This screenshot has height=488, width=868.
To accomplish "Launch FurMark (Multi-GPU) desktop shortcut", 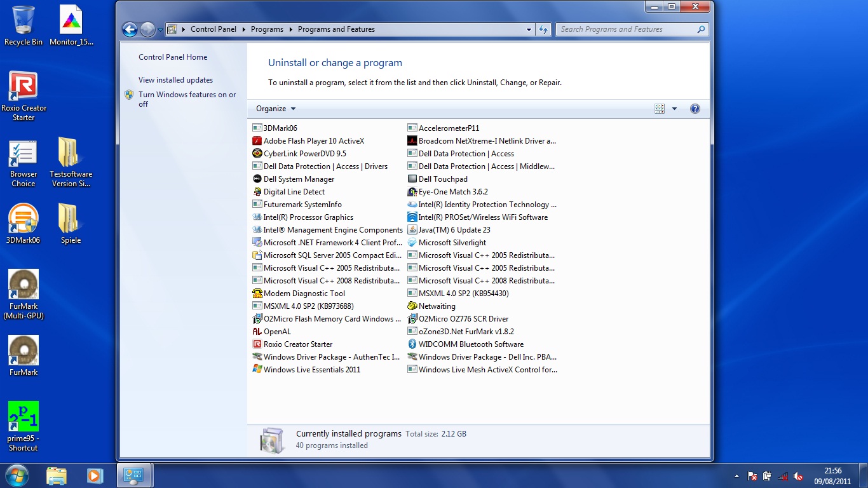I will 24,294.
